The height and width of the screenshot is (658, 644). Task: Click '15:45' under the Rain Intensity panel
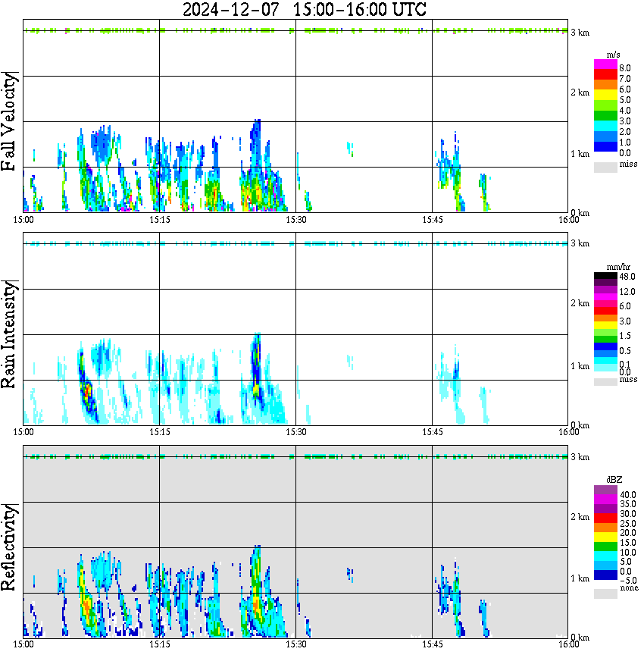(432, 432)
